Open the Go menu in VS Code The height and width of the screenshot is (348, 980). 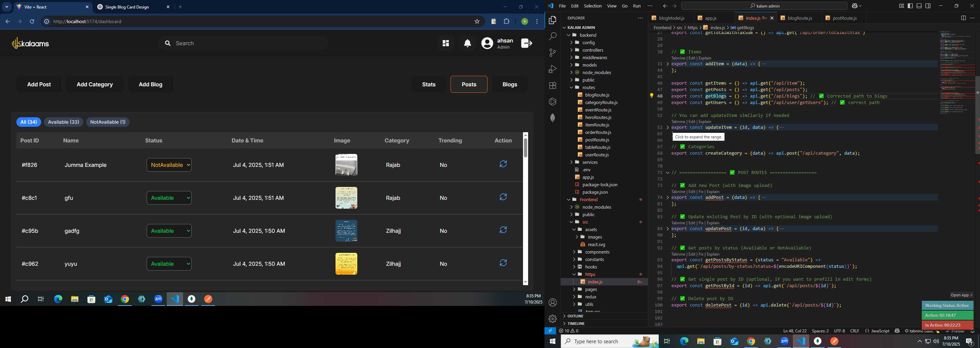(625, 6)
